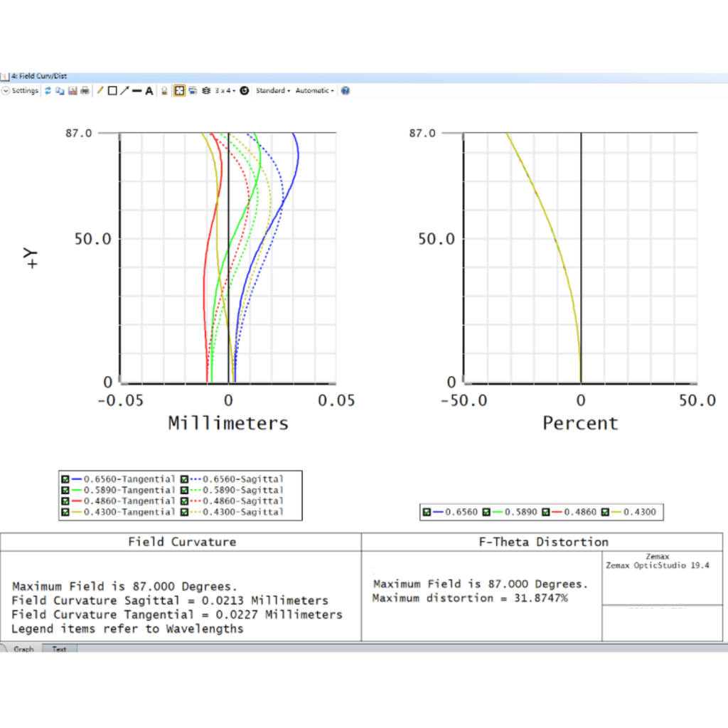Open the 3 x 4 grid dropdown
Screen dimensions: 728x728
pos(225,91)
